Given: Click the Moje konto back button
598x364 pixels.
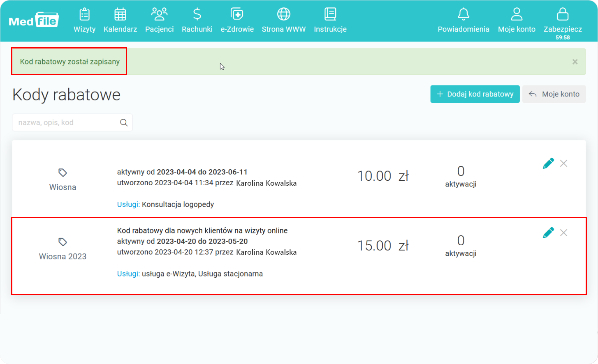Looking at the screenshot, I should pyautogui.click(x=554, y=94).
